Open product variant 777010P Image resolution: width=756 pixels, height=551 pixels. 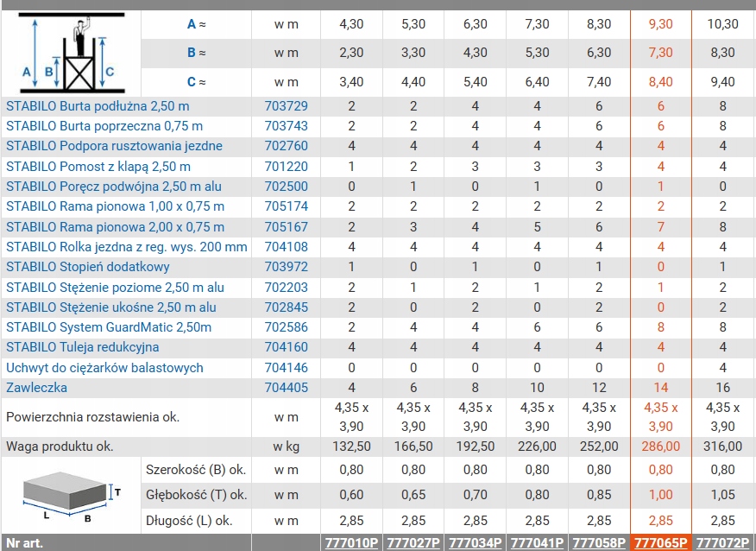pos(351,543)
